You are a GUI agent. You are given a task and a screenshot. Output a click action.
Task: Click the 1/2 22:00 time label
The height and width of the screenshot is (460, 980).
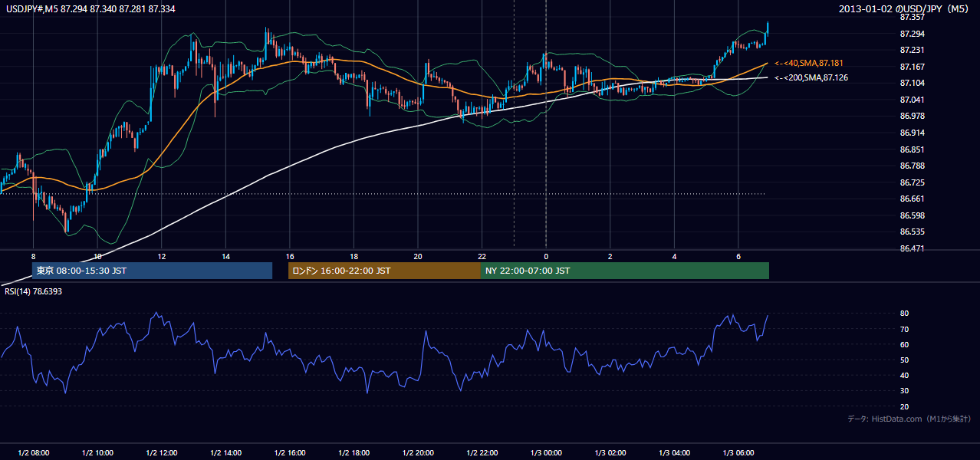click(482, 452)
